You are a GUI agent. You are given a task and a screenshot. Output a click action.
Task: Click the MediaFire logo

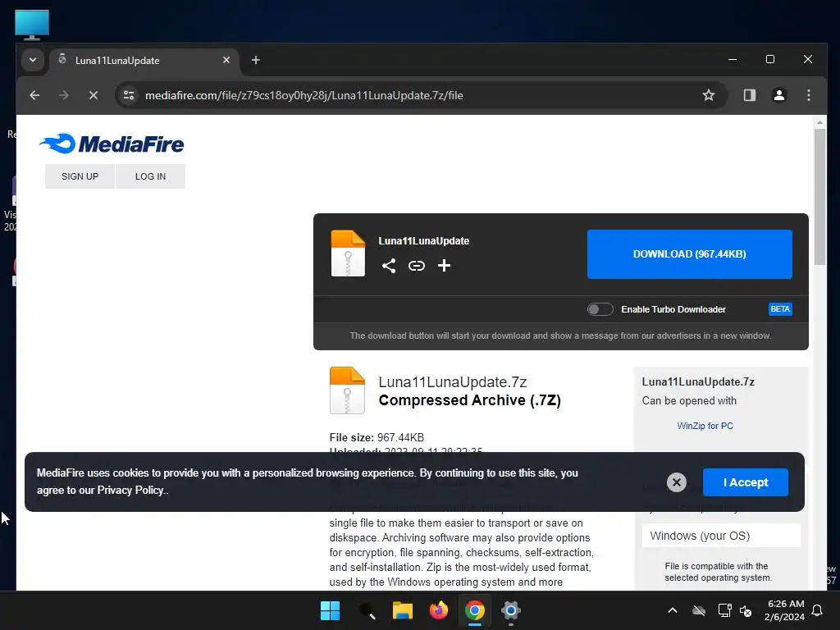coord(112,144)
